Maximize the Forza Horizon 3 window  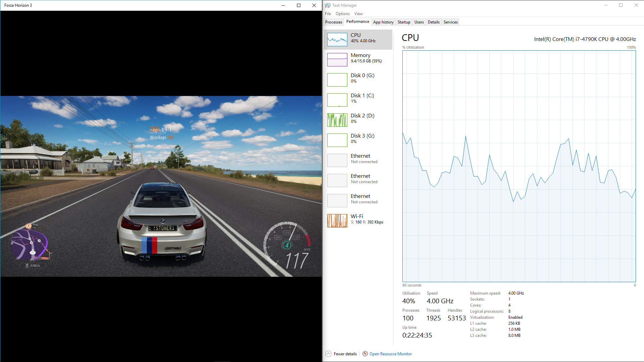(x=299, y=5)
